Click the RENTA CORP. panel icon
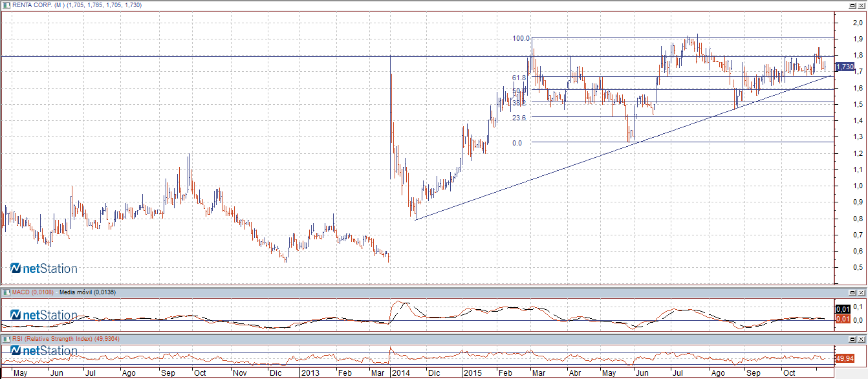 6,5
